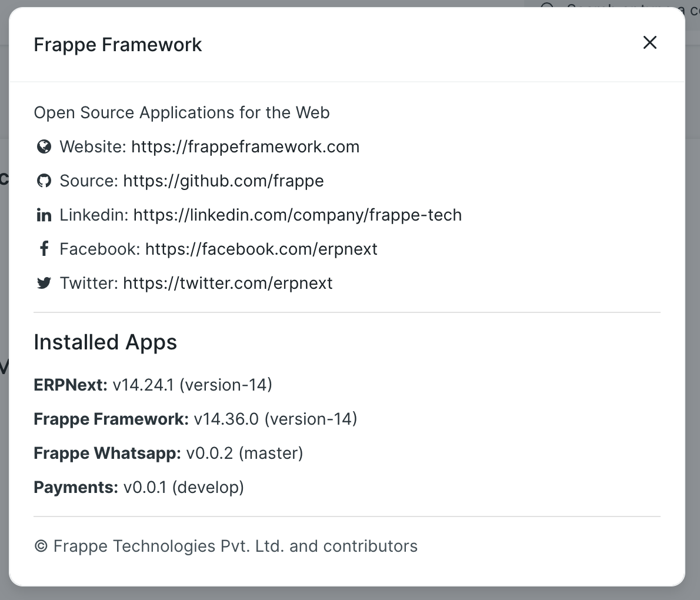Click the globe icon to visit frappeframework.com
700x600 pixels.
click(44, 146)
